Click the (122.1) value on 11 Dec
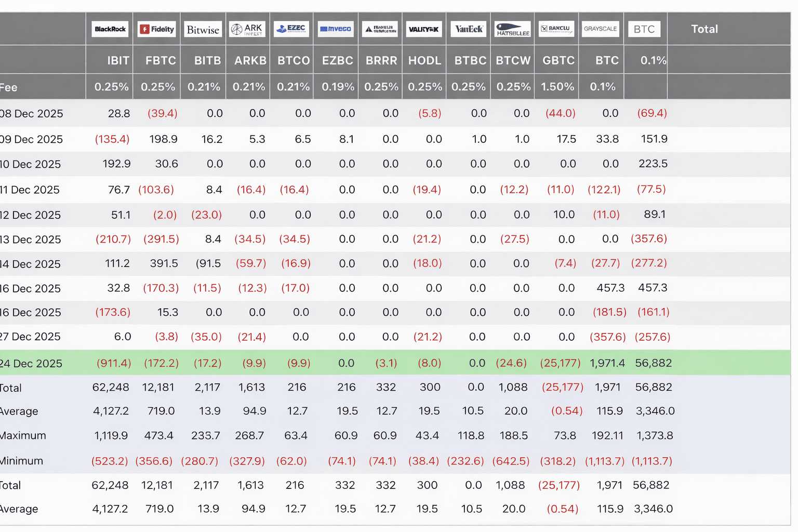Screen dimensions: 798x532 point(604,190)
